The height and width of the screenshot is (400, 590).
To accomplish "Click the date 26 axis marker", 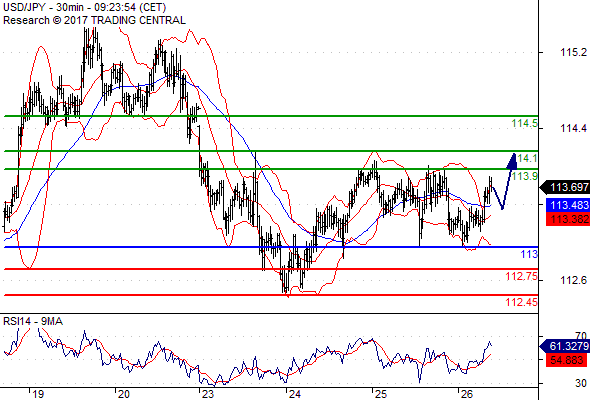I will [x=467, y=394].
